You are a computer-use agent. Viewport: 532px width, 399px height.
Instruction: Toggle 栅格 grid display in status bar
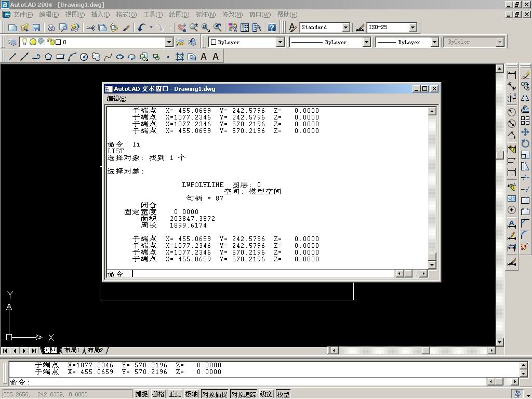pos(158,394)
